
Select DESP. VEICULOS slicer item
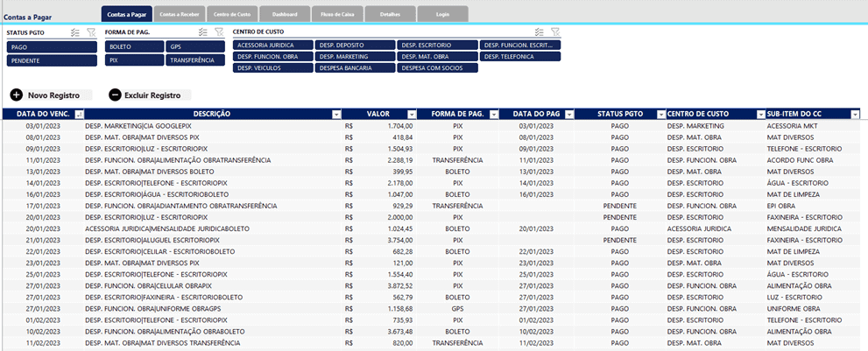[x=273, y=68]
